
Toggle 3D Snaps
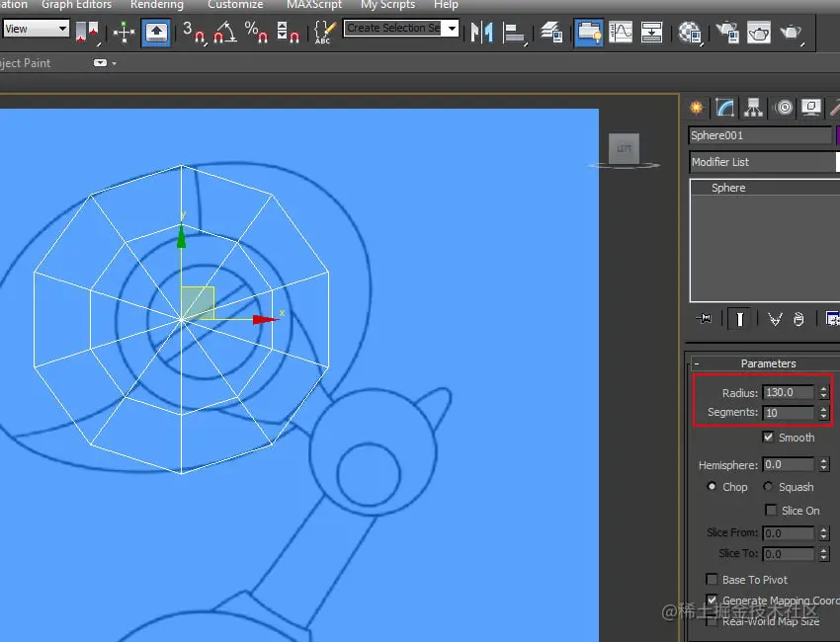pos(194,32)
